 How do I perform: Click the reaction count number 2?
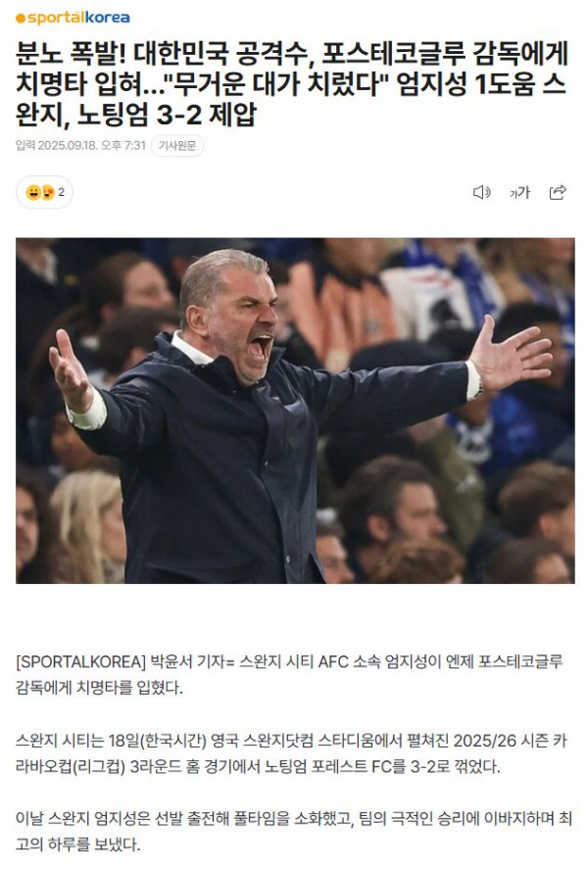[x=62, y=192]
